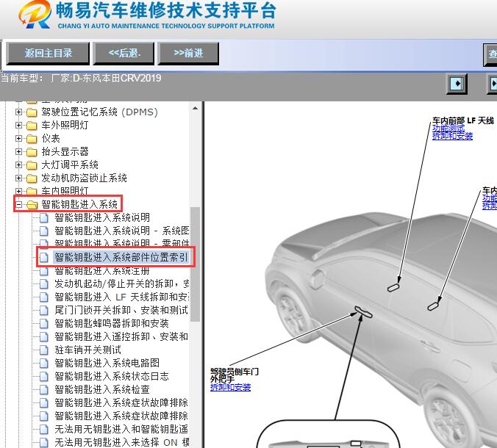Open 无法用无钥匙进入来选择 ON document

[x=122, y=442]
